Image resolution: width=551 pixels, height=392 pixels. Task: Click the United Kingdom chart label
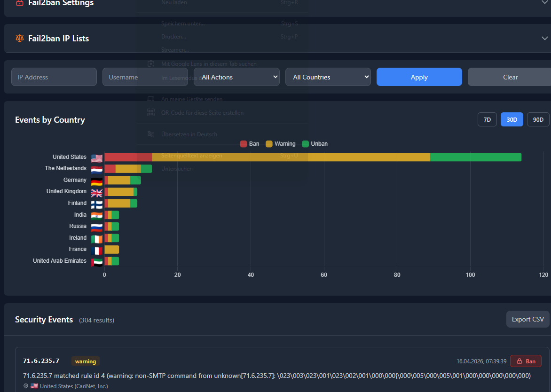[66, 191]
